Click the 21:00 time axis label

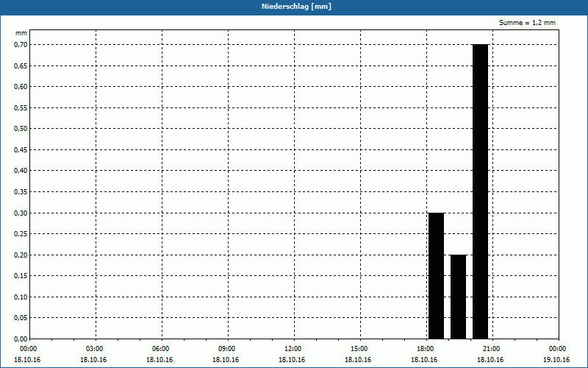point(491,349)
